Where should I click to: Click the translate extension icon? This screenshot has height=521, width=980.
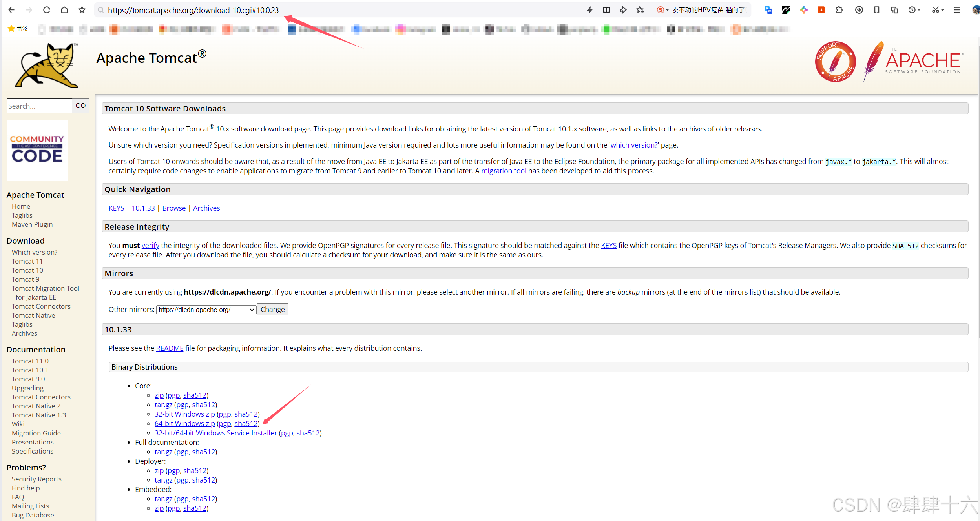768,10
